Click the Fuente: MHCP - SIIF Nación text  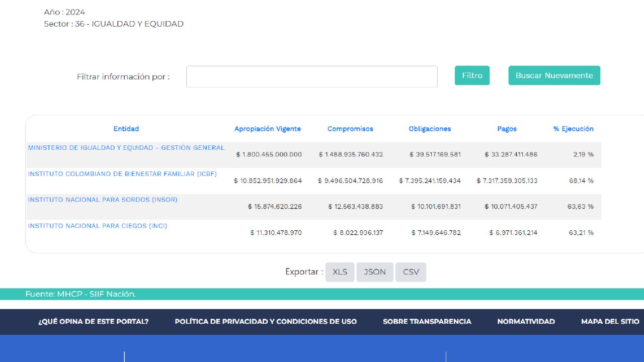coord(80,294)
